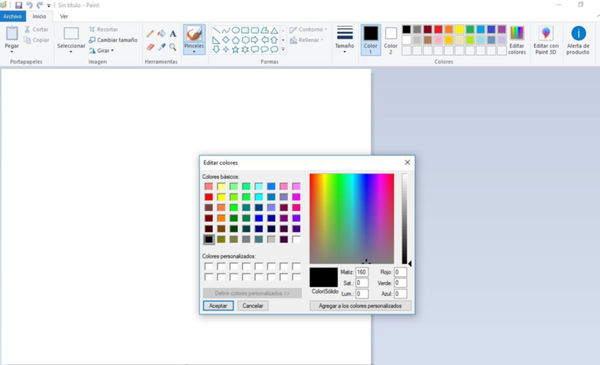Pick white swatch in Colores básicos grid

296,240
